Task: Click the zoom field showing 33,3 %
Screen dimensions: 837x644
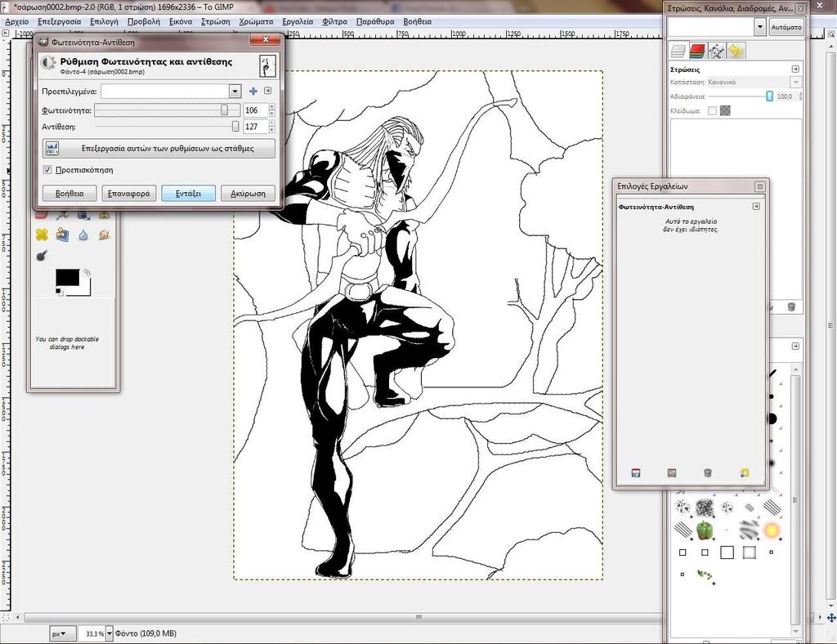Action: pos(92,633)
